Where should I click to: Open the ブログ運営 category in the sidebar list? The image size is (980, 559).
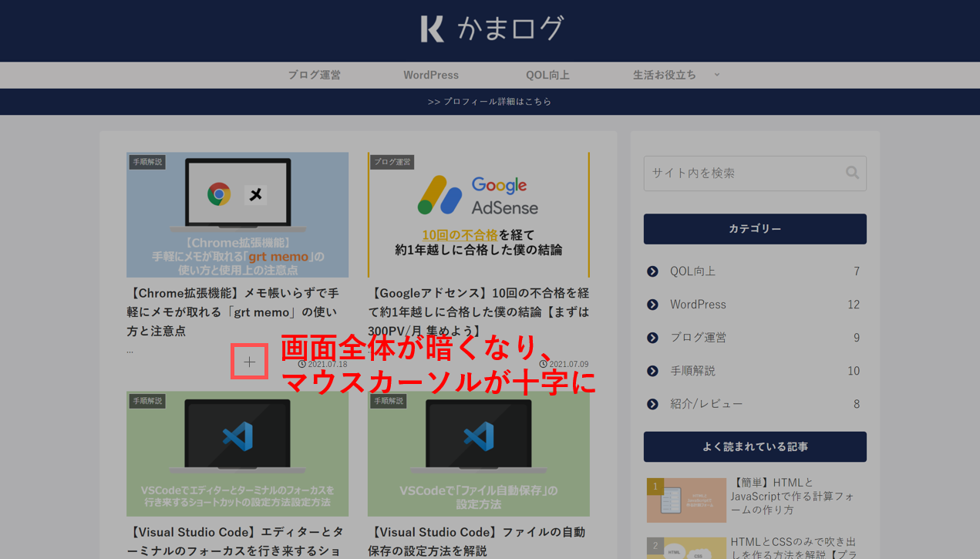pos(698,338)
